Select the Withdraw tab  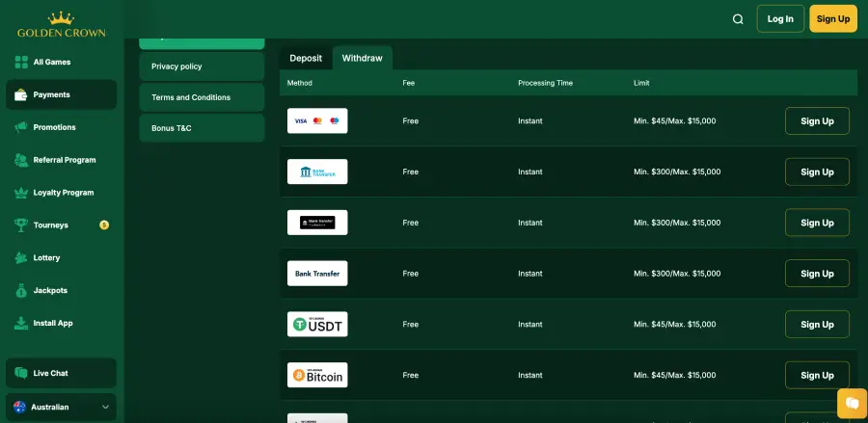362,58
